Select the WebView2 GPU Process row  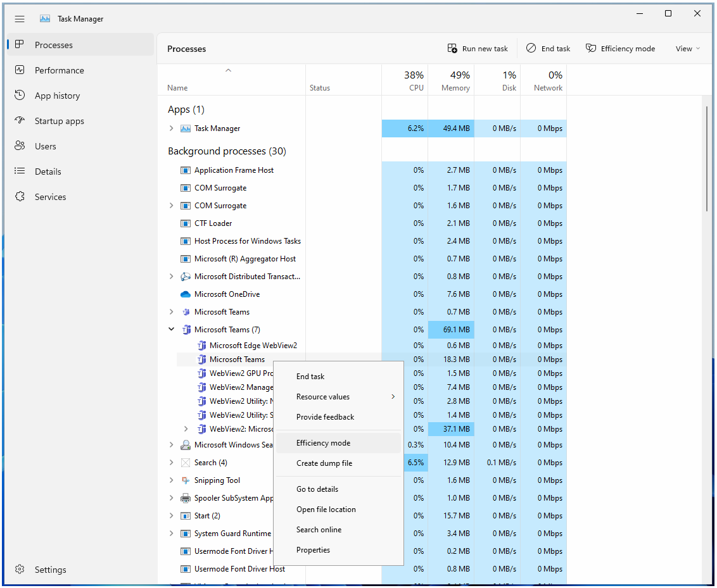[x=241, y=373]
